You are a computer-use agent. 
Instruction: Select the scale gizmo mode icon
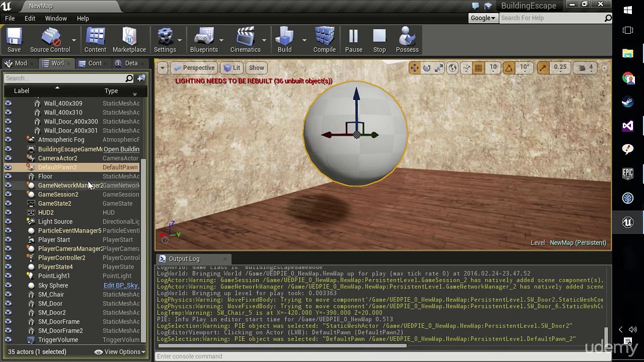pos(439,68)
